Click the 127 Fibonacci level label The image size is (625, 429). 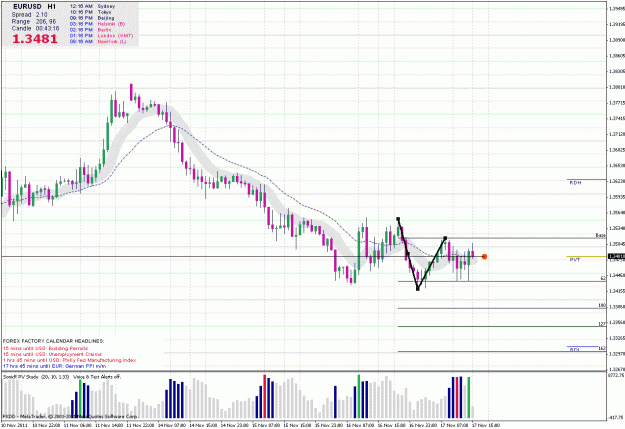tap(602, 324)
